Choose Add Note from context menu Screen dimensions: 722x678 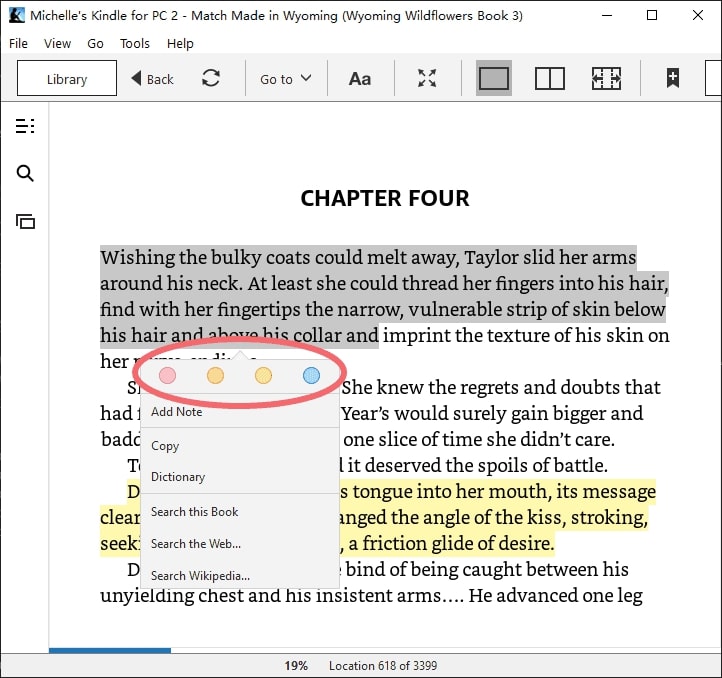(239, 412)
